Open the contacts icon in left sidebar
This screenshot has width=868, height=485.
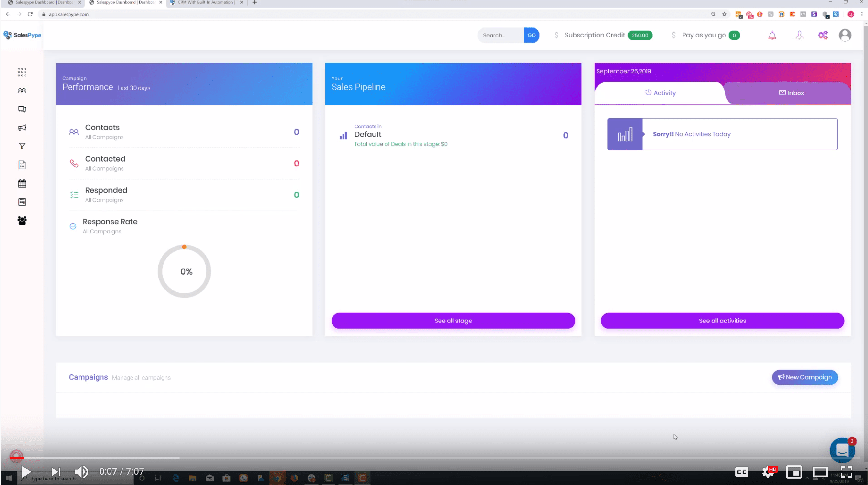click(22, 90)
